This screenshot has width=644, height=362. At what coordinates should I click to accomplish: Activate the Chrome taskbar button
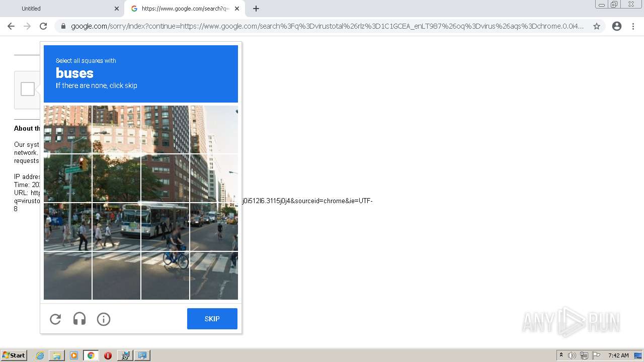point(91,355)
